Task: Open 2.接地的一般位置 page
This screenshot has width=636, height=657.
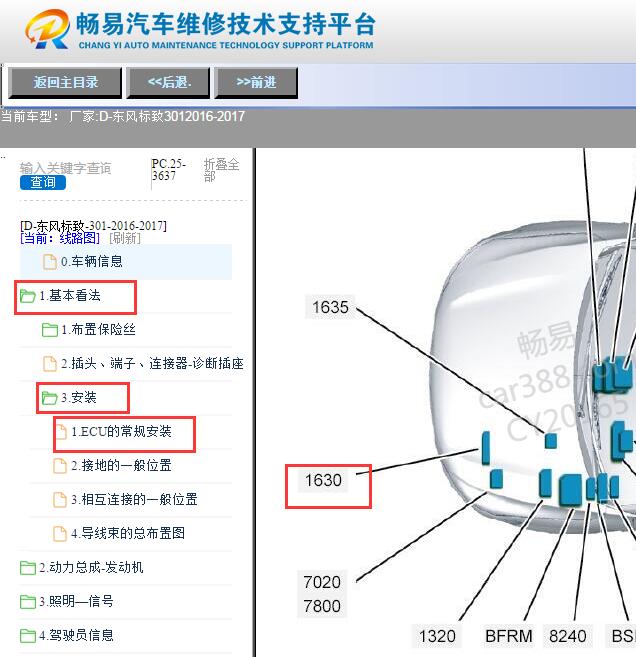Action: point(121,466)
